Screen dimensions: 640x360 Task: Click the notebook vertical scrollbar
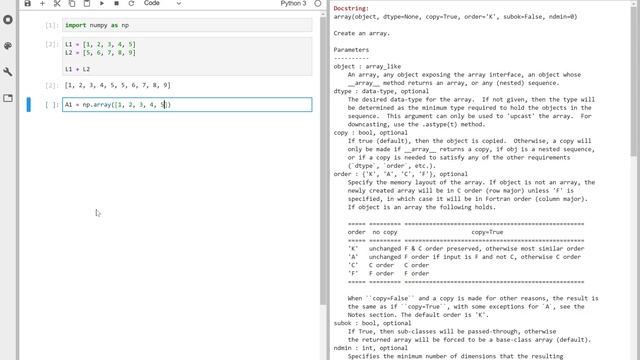coord(323,161)
